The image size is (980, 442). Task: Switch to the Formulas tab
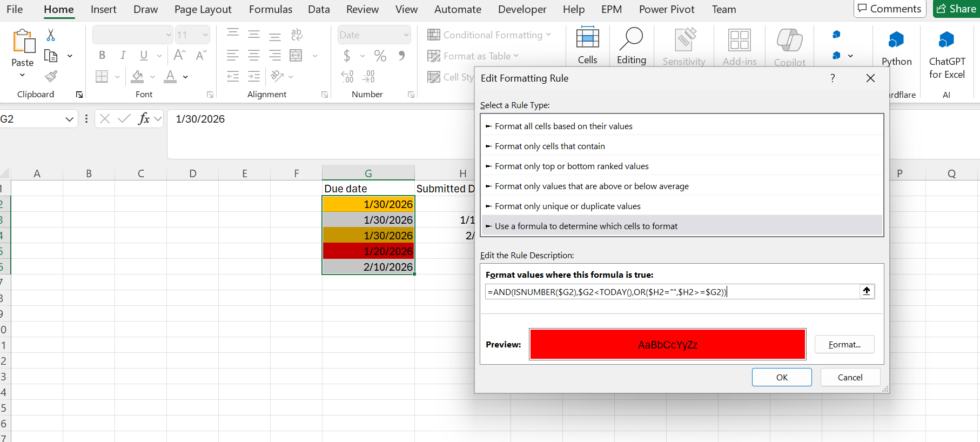(270, 9)
